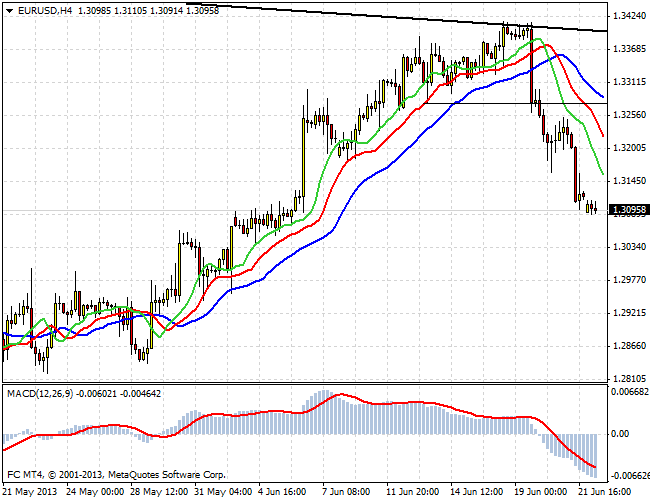Click the 1.32560 price axis label

click(629, 114)
